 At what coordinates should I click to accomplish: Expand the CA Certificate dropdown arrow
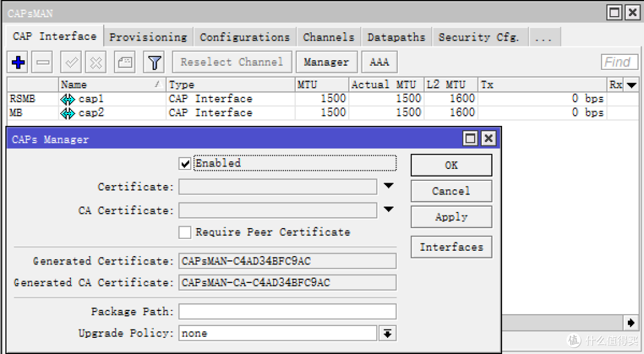point(389,210)
